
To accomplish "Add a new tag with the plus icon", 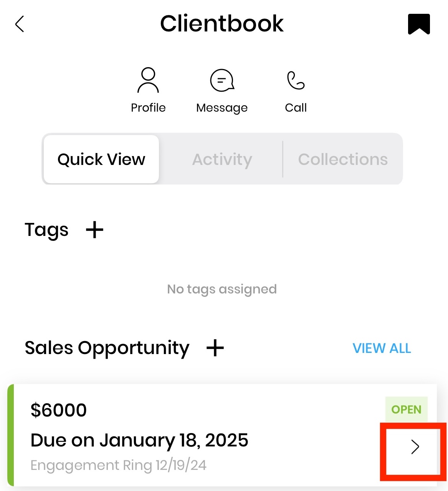I will click(x=94, y=230).
